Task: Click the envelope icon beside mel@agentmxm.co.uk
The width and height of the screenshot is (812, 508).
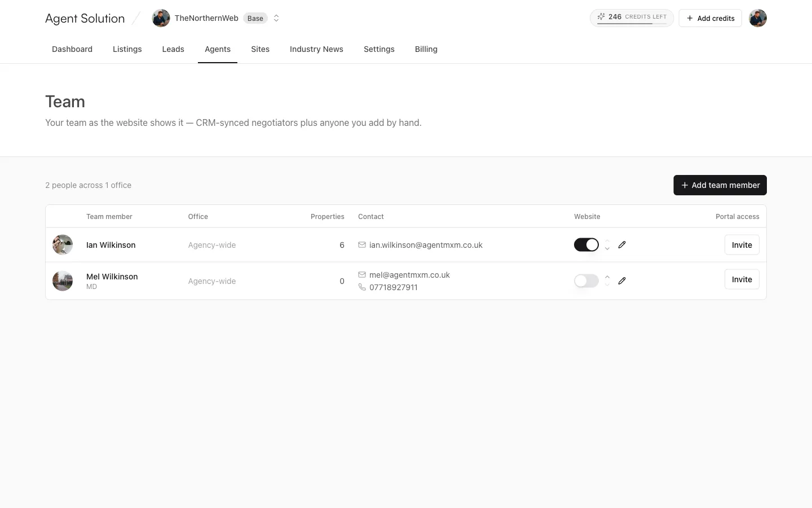Action: pyautogui.click(x=362, y=275)
